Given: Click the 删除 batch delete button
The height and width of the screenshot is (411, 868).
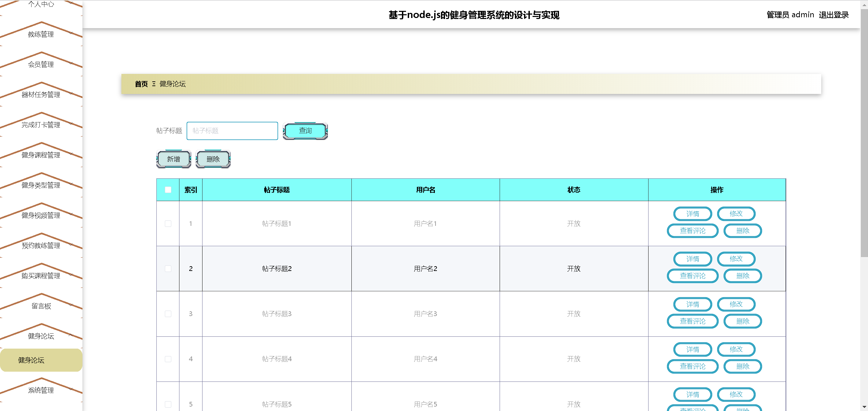Looking at the screenshot, I should tap(213, 159).
